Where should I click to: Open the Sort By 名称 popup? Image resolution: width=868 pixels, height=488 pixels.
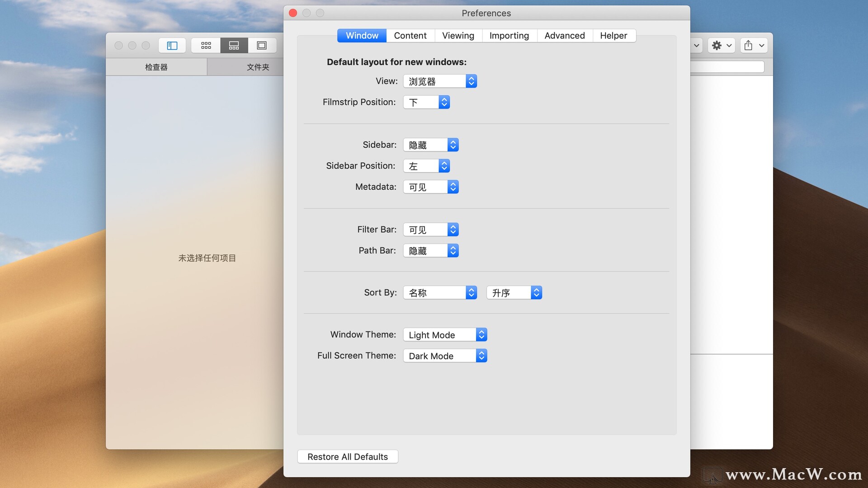click(440, 293)
